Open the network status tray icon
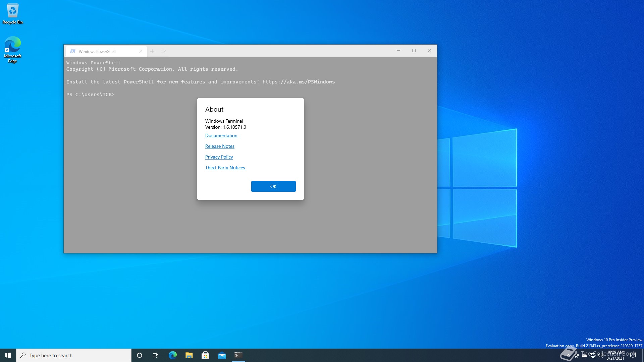This screenshot has width=644, height=362. tap(593, 355)
